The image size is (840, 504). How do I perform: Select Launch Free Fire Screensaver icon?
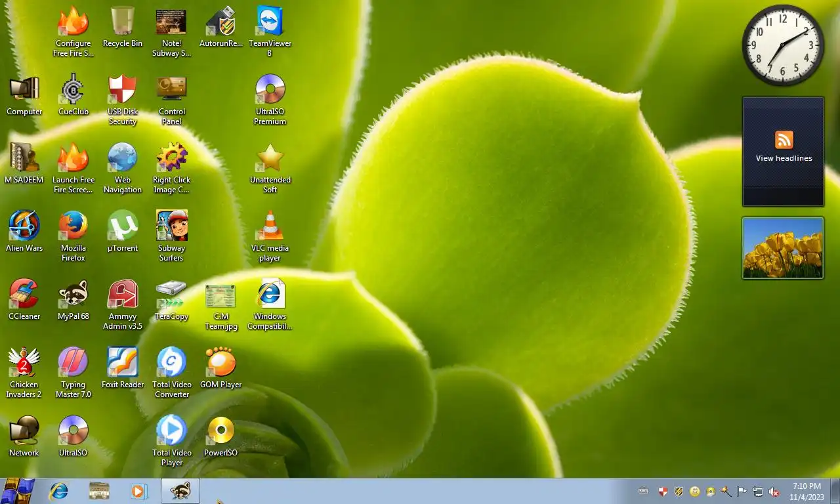coord(73,169)
